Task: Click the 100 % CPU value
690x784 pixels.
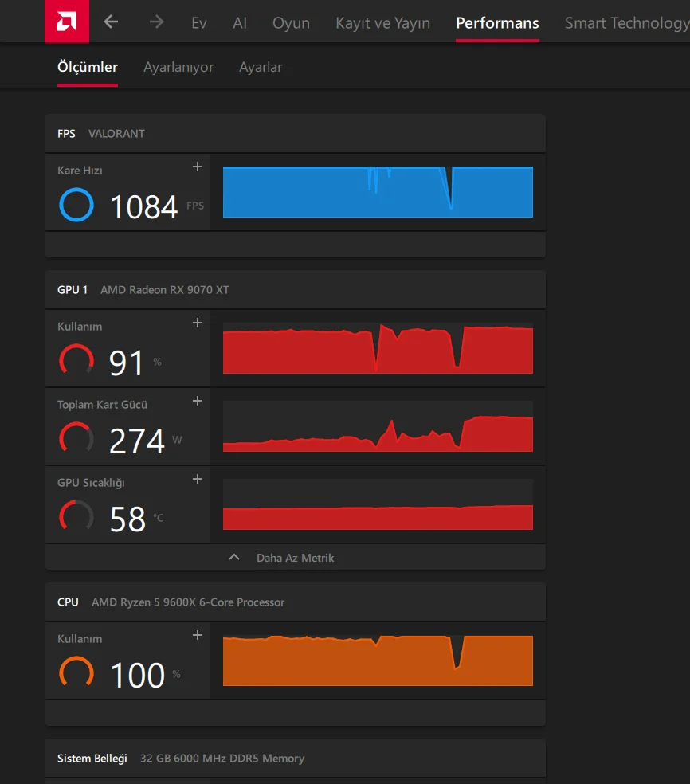Action: pos(138,675)
